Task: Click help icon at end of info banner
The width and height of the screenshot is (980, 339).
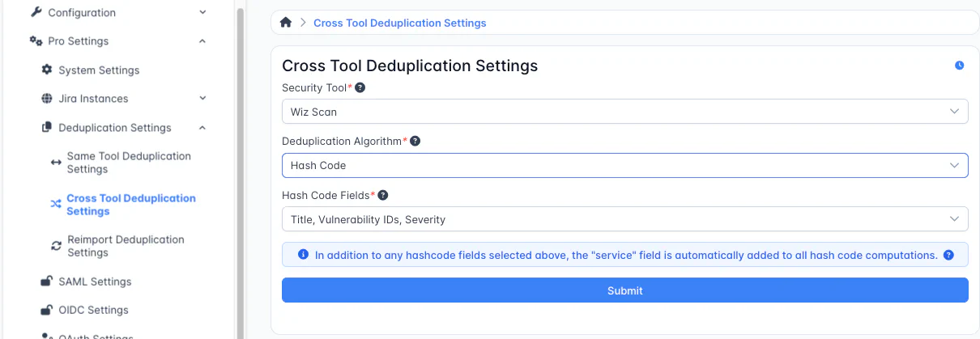Action: pyautogui.click(x=948, y=255)
